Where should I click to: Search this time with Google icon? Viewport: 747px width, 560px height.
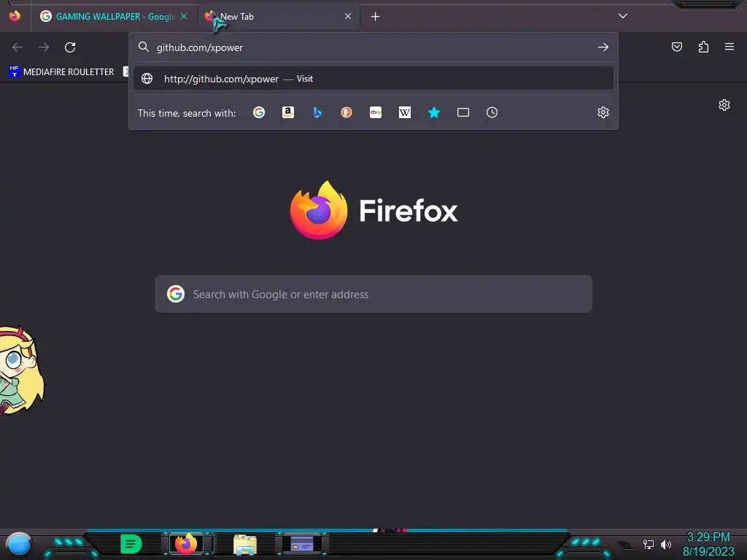pos(259,112)
